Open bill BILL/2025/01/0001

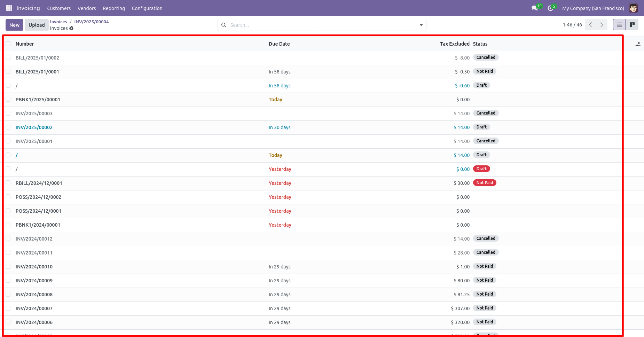coord(37,72)
